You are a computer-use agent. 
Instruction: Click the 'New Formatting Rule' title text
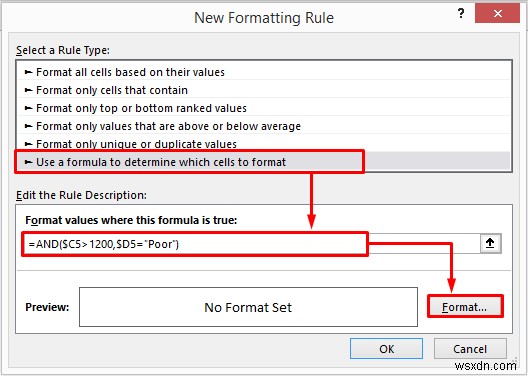(x=264, y=18)
